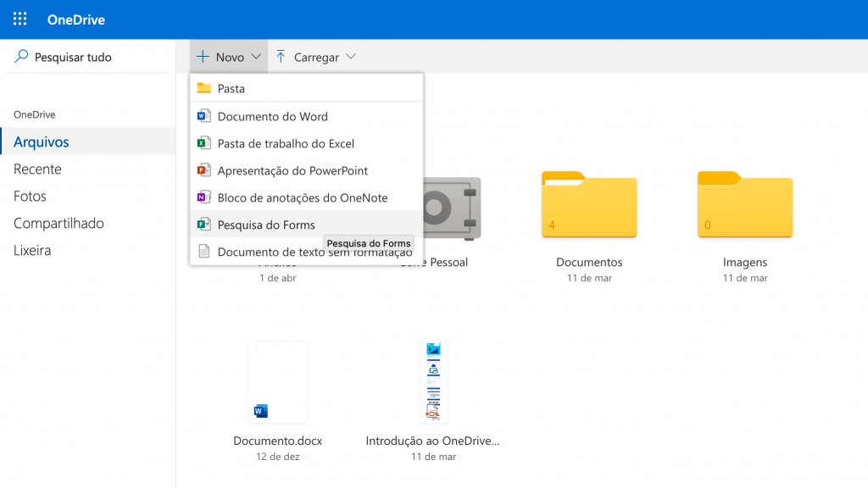This screenshot has height=488, width=868.
Task: Choose Documento do Word
Action: click(x=306, y=116)
